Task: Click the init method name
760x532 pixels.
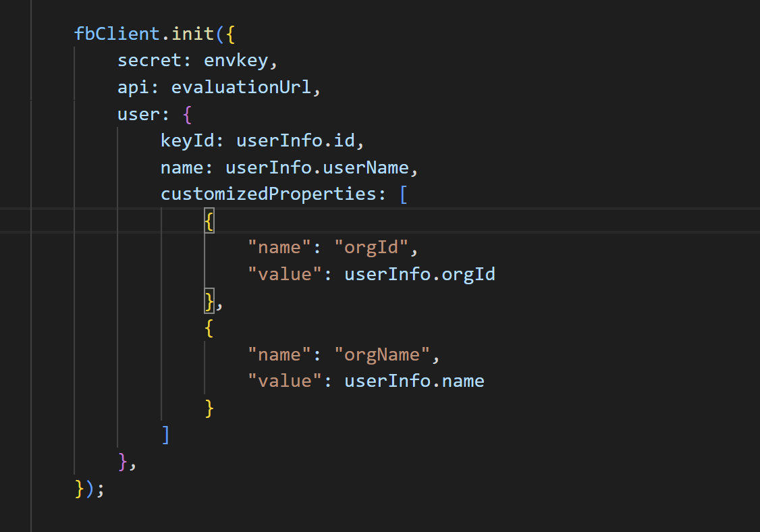Action: click(193, 34)
